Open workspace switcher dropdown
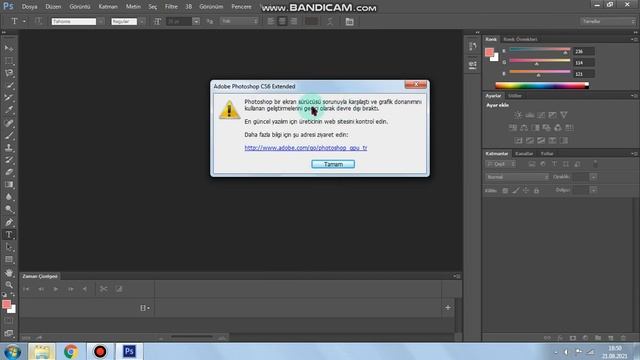 [x=608, y=22]
